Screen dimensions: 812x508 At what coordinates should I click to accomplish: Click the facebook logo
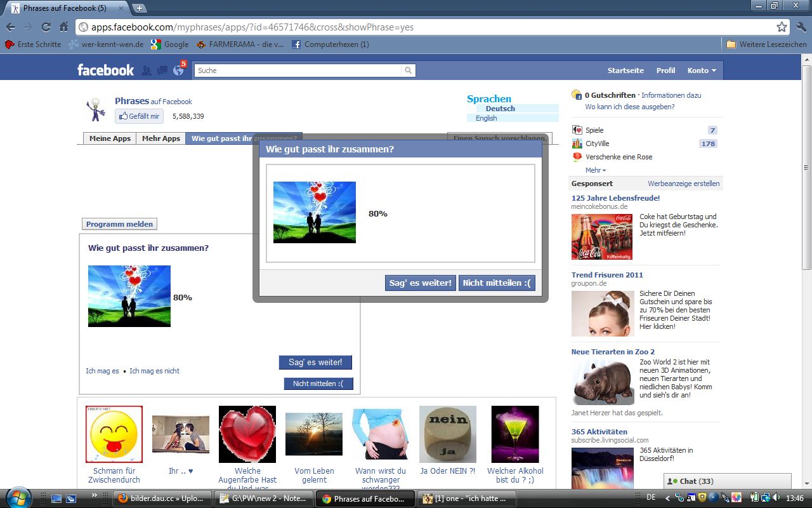(x=105, y=70)
